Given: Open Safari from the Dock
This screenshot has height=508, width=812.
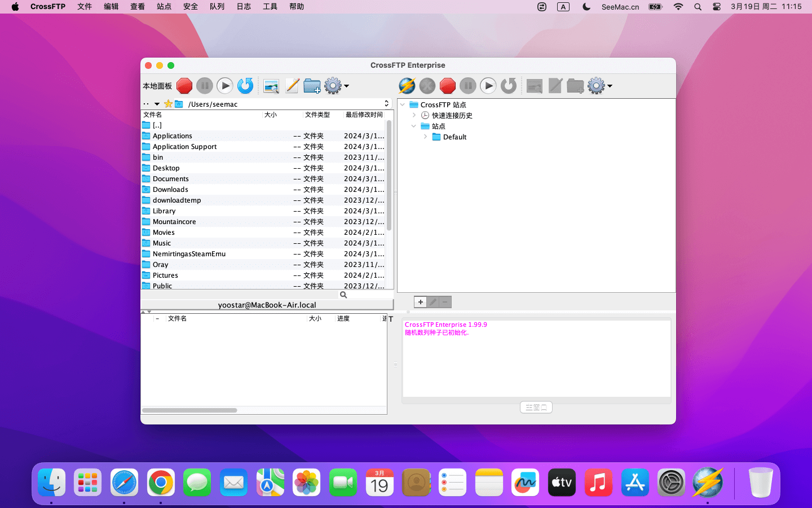Looking at the screenshot, I should pos(124,483).
